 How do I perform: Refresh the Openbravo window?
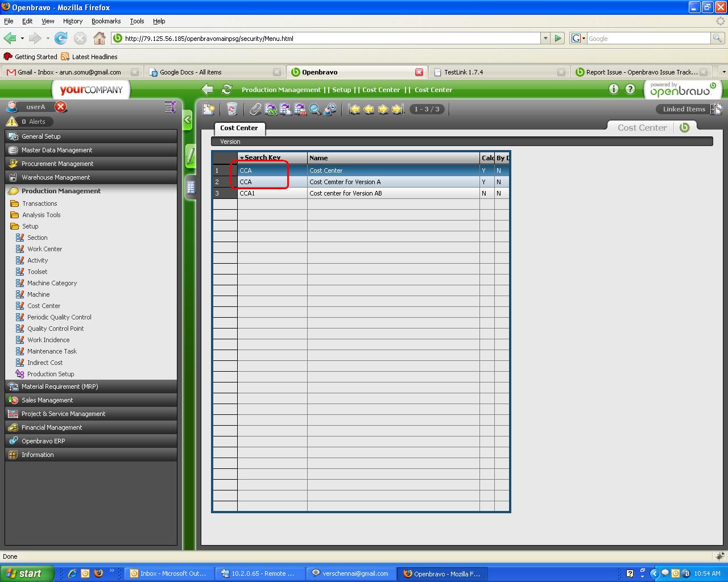click(x=226, y=89)
